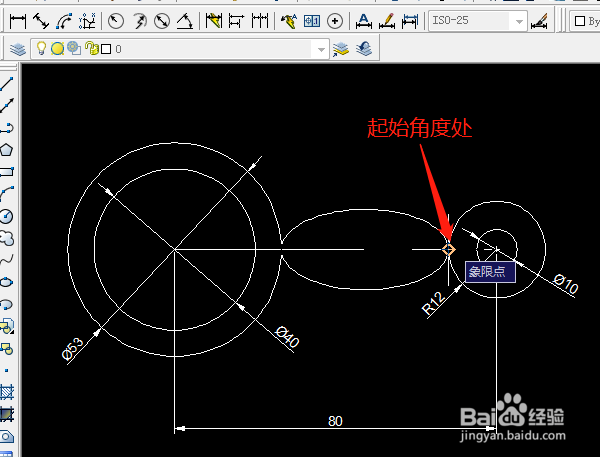Select the Jogged radius dimension tool
This screenshot has height=457, width=600.
tap(139, 21)
